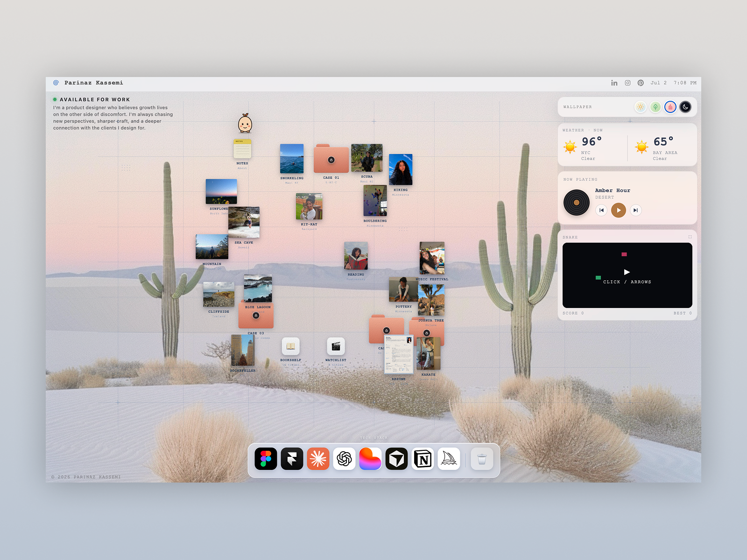Click the Best 0 label
Screen dimensions: 747x560
point(683,313)
